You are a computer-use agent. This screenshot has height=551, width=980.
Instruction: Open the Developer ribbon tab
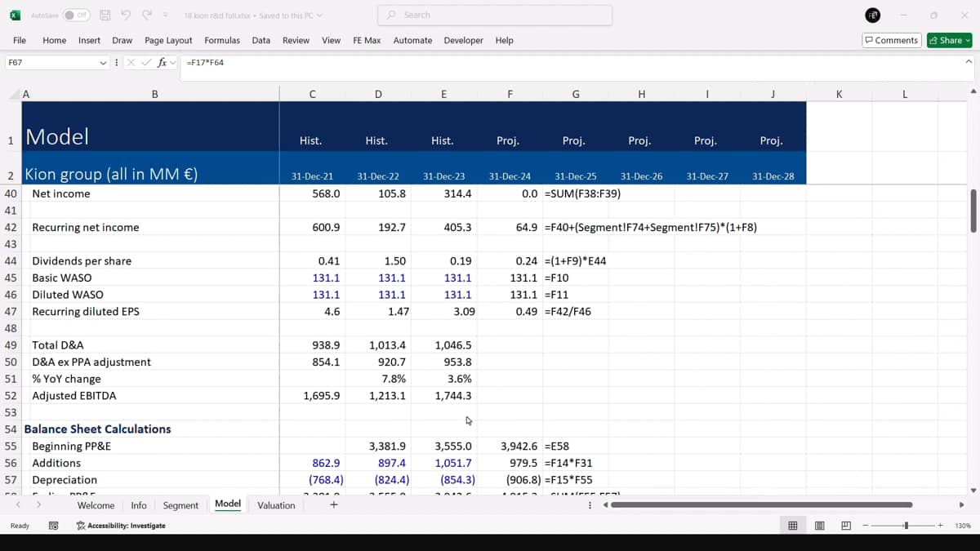click(x=464, y=40)
